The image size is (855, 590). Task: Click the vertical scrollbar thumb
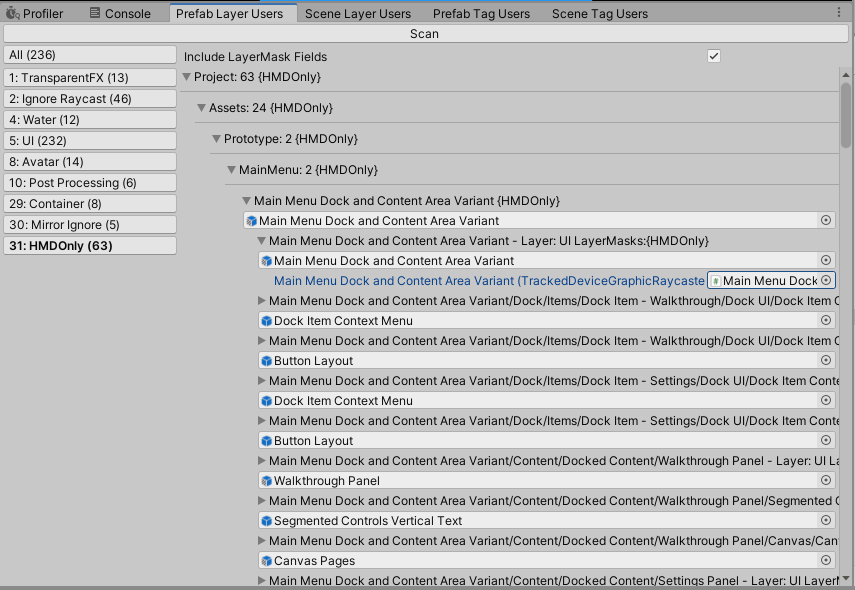point(846,115)
